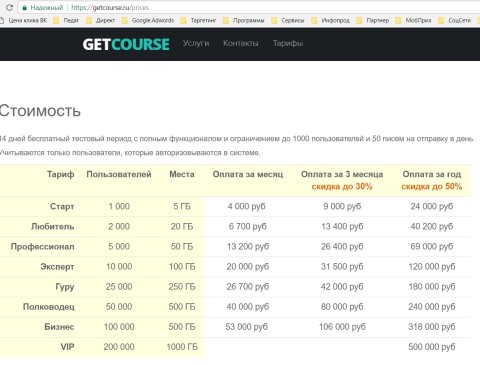Open the Программы bookmark folder
The height and width of the screenshot is (365, 480).
[244, 20]
